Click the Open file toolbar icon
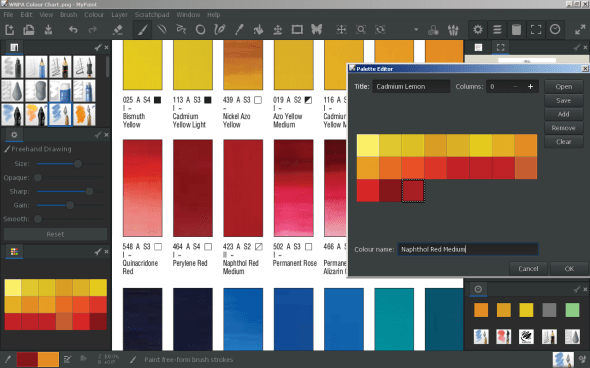Screen dimensions: 590x368 (29, 30)
